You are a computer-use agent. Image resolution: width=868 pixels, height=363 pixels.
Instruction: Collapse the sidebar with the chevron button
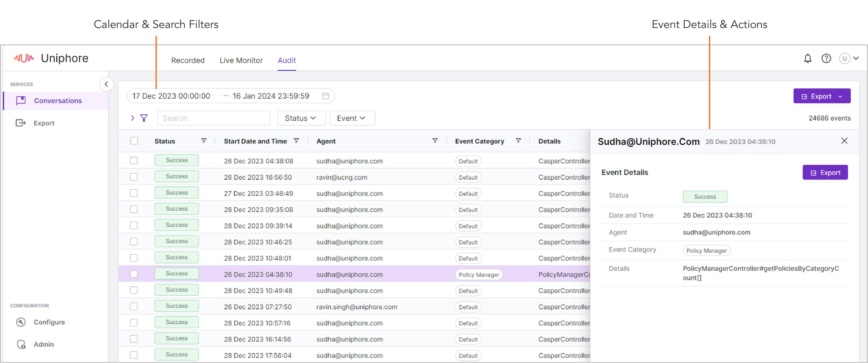click(x=106, y=84)
